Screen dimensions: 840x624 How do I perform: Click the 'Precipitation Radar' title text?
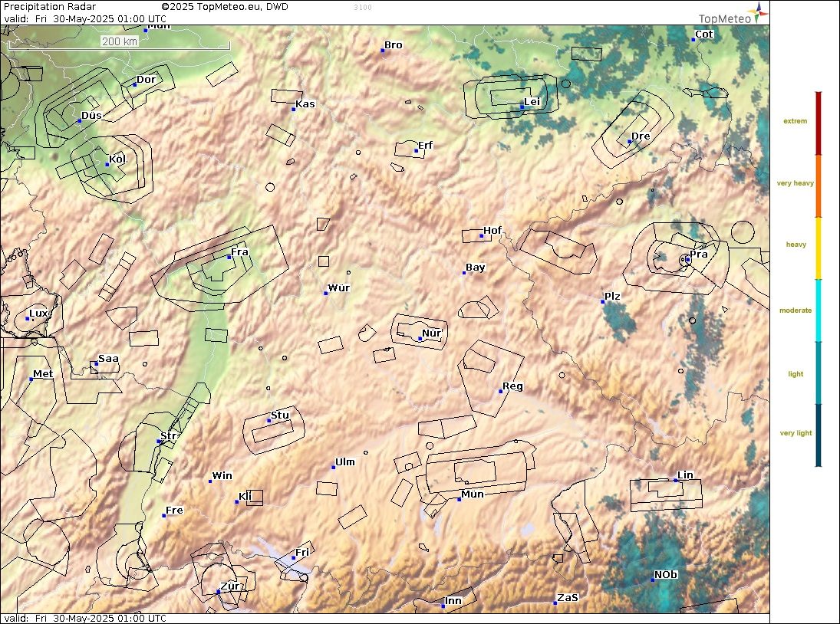[50, 7]
